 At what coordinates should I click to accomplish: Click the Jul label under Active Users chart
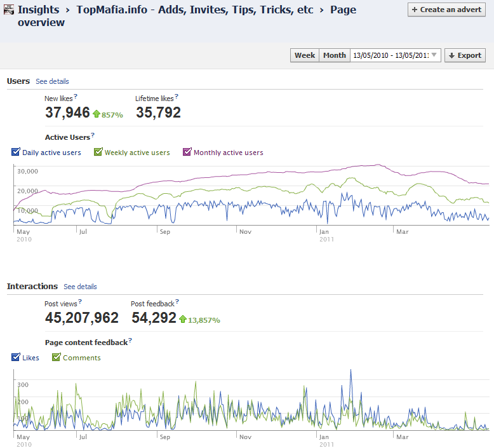(83, 232)
